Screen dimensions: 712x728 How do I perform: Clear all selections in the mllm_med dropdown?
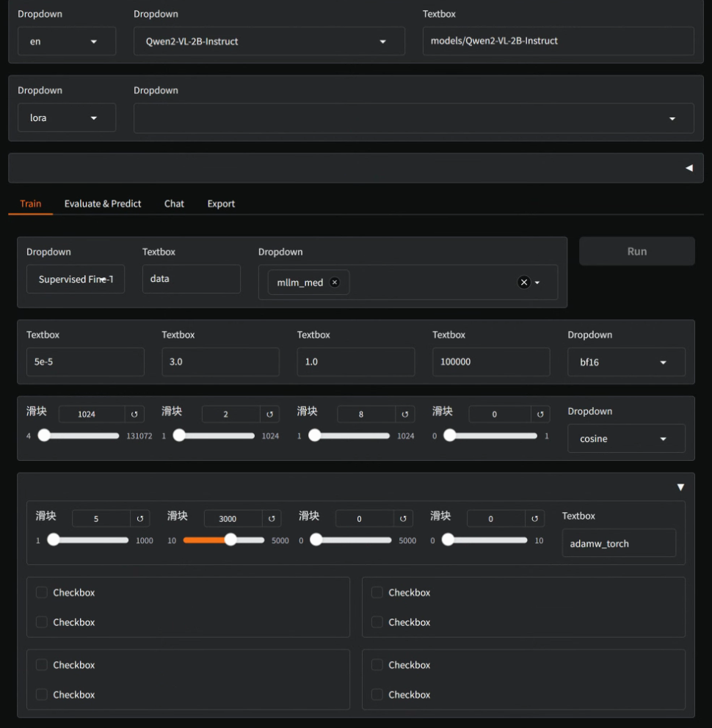pyautogui.click(x=523, y=283)
